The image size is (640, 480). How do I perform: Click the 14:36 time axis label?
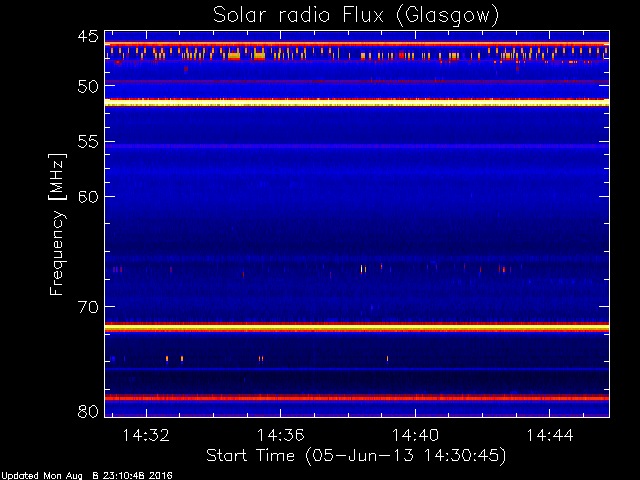tap(280, 436)
